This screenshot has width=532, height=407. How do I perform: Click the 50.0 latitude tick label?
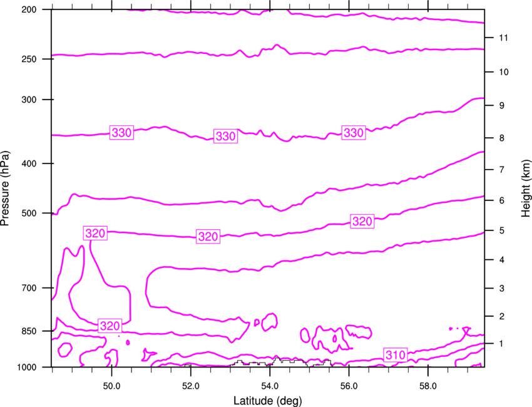(x=111, y=386)
